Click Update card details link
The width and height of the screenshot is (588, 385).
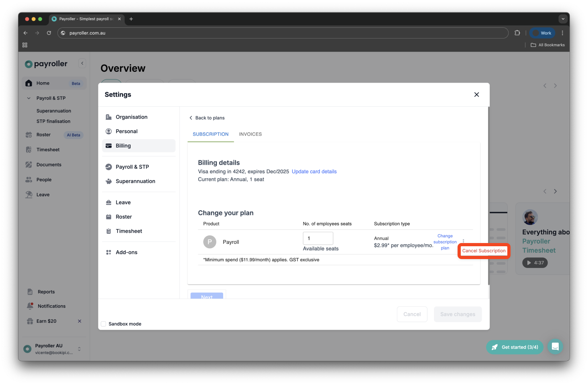tap(314, 172)
